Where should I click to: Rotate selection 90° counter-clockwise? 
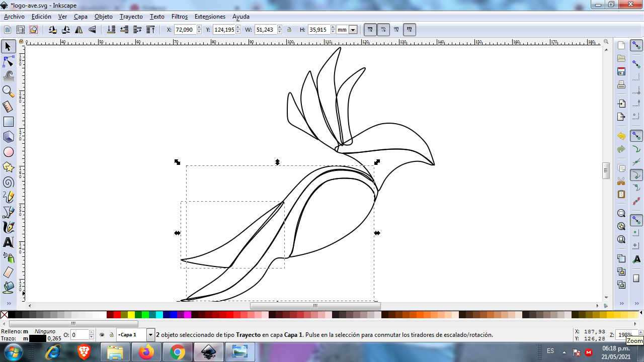53,30
